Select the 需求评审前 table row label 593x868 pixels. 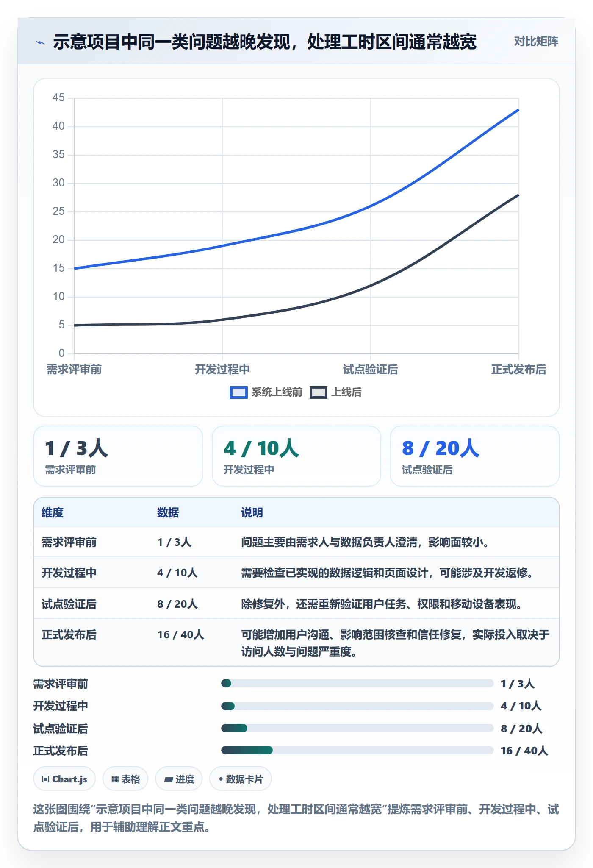click(69, 542)
